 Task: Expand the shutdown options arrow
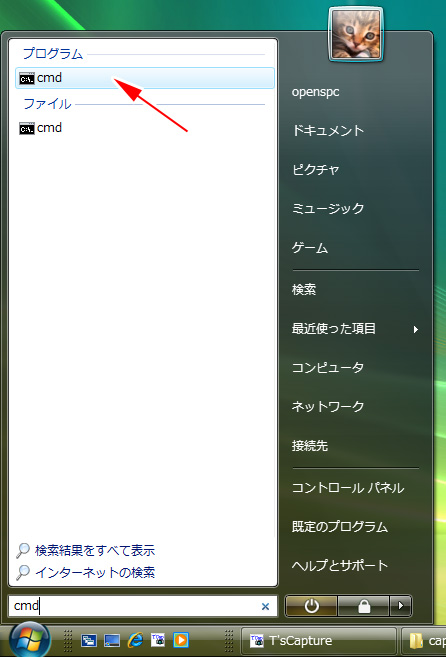click(401, 606)
